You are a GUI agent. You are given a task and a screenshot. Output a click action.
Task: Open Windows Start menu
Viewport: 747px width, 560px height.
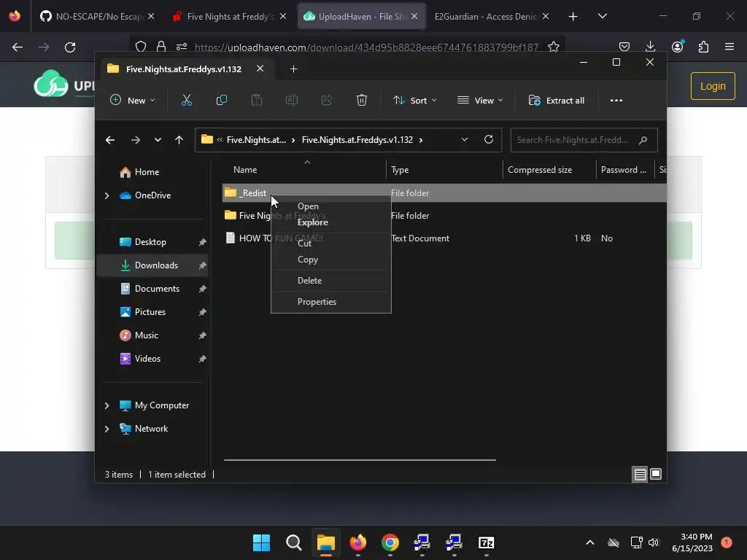(261, 542)
